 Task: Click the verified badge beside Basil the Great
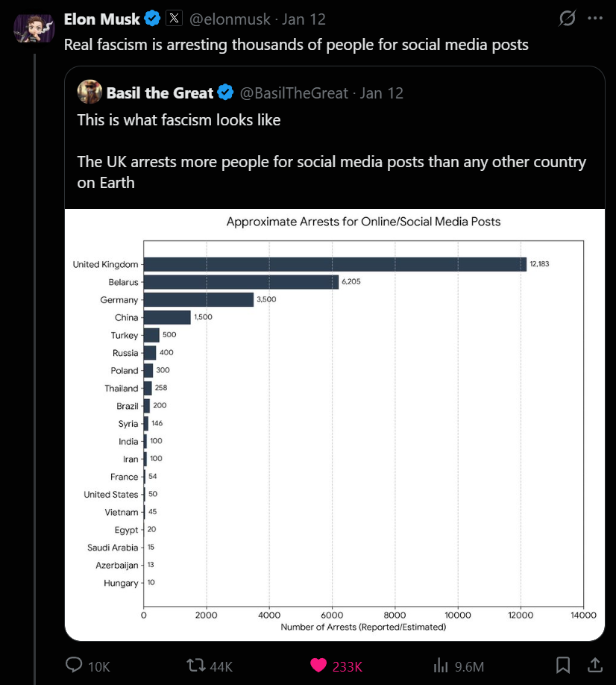coord(225,93)
